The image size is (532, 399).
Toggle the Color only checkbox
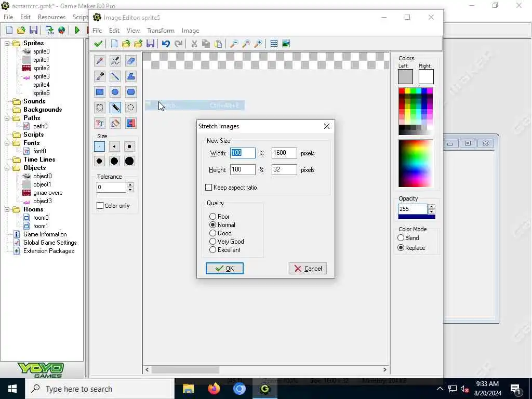pos(100,206)
